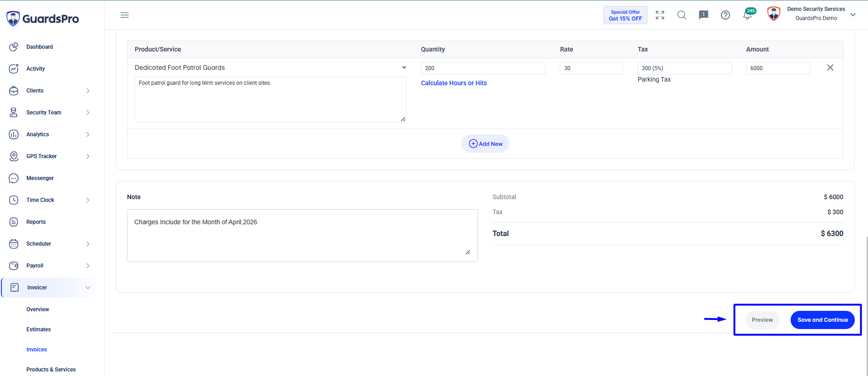Open the Activity sidebar icon
The width and height of the screenshot is (868, 376).
14,69
